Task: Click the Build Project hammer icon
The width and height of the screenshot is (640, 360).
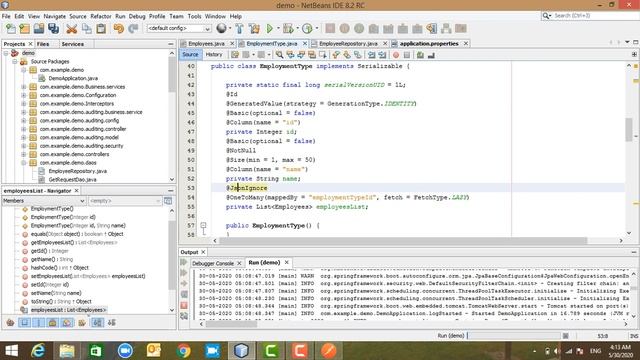Action: coord(240,28)
